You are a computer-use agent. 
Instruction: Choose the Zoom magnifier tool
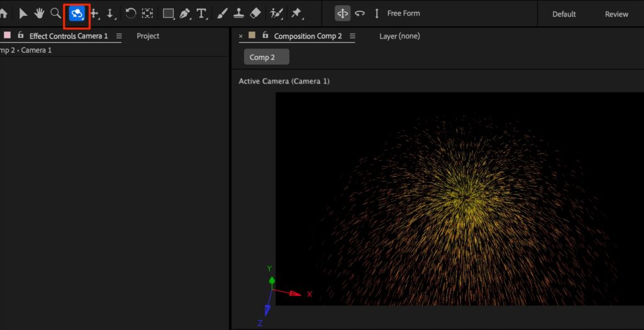click(x=56, y=13)
